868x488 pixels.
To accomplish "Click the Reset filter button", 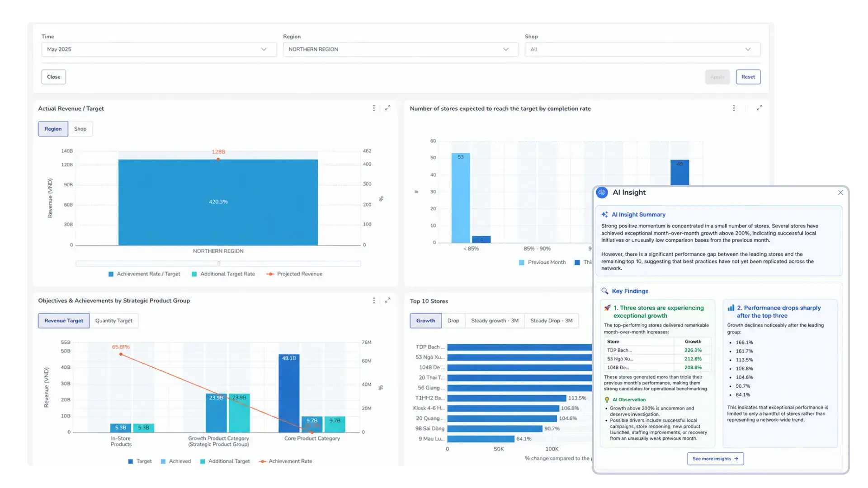I will coord(748,77).
